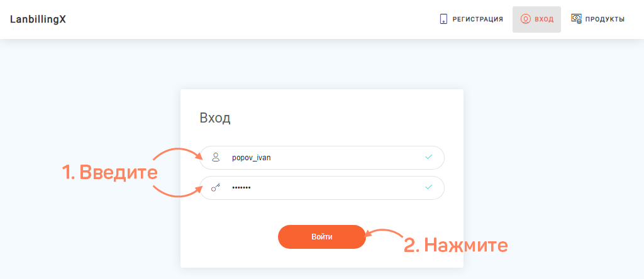
Task: Open the ПРОДУКТЫ menu label
Action: pyautogui.click(x=605, y=19)
